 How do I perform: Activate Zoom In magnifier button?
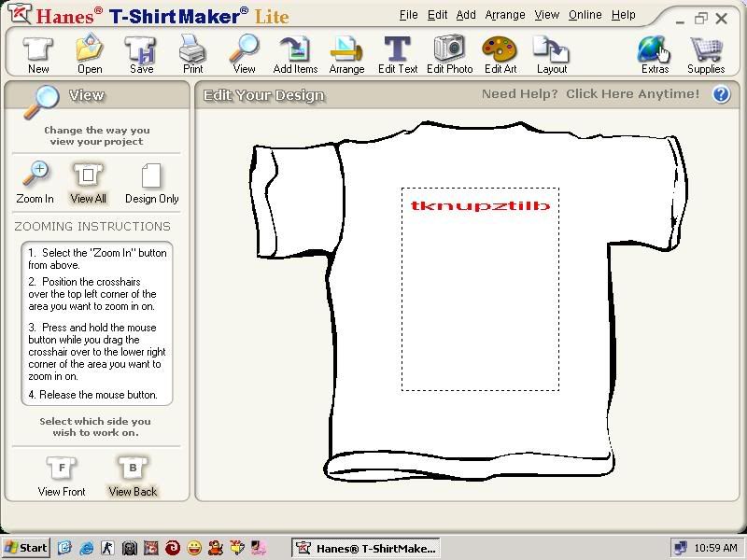point(35,181)
